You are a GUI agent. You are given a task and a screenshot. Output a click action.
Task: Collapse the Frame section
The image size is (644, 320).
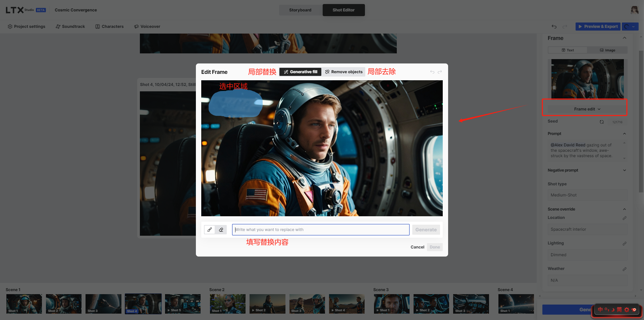[x=625, y=38]
